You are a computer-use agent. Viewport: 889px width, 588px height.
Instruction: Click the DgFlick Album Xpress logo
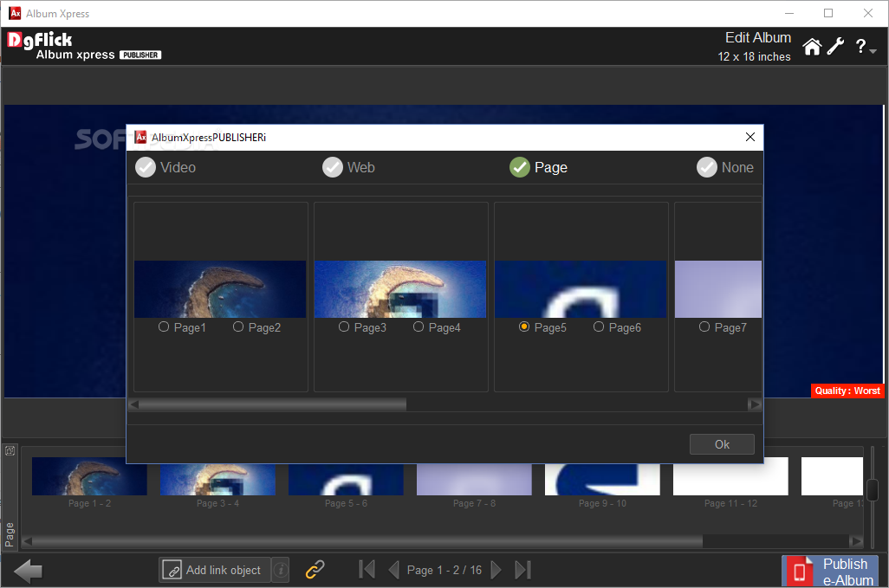pyautogui.click(x=84, y=46)
